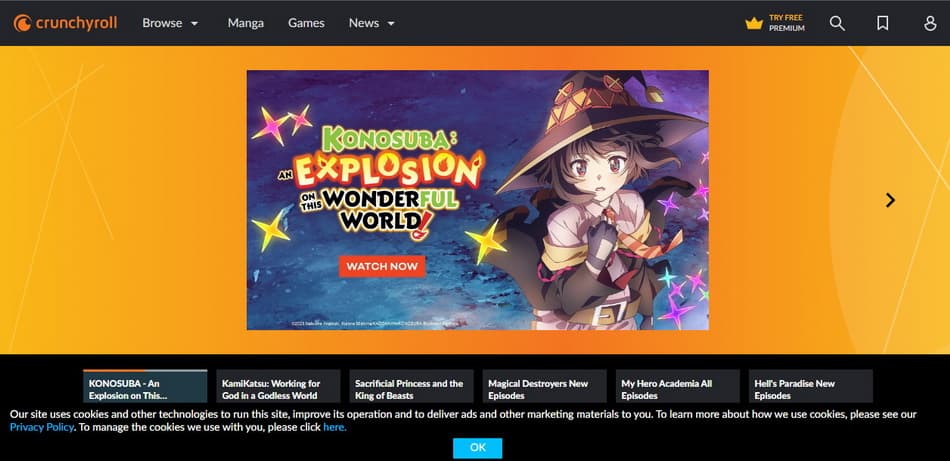The image size is (950, 461).
Task: Open the Privacy Policy link
Action: tap(42, 427)
